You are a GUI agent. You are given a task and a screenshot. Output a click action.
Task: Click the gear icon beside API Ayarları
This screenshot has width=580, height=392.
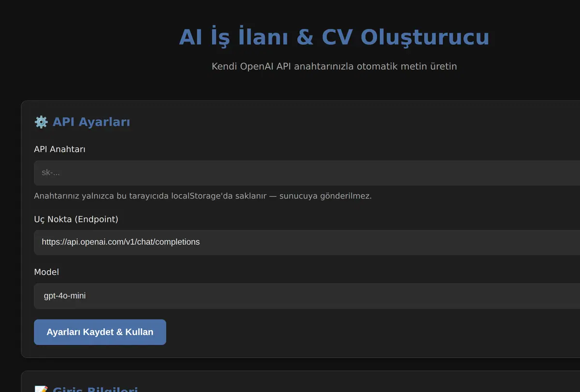pyautogui.click(x=41, y=122)
